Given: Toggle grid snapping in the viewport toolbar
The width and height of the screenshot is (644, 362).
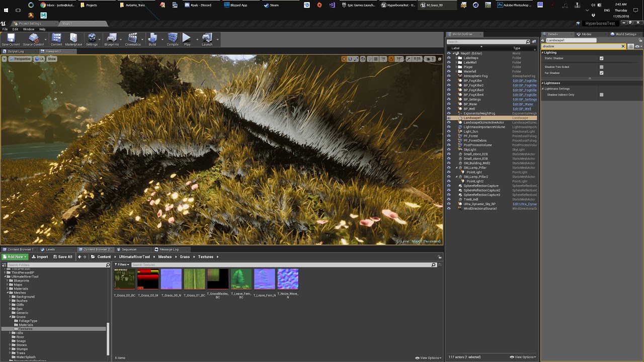Looking at the screenshot, I should tap(376, 59).
